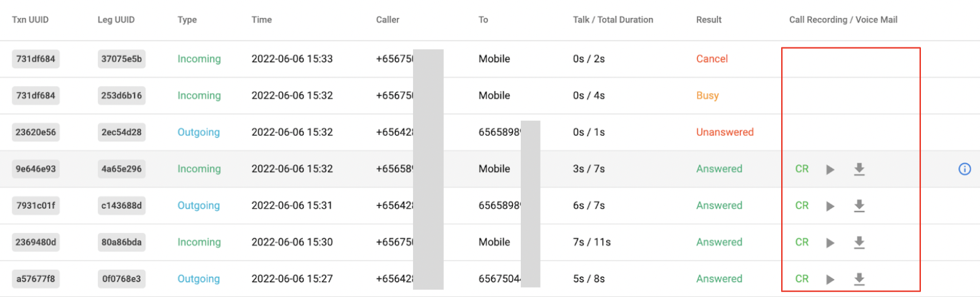Download recording for call 2369480d
Viewport: 980px width, 297px height.
[x=859, y=243]
